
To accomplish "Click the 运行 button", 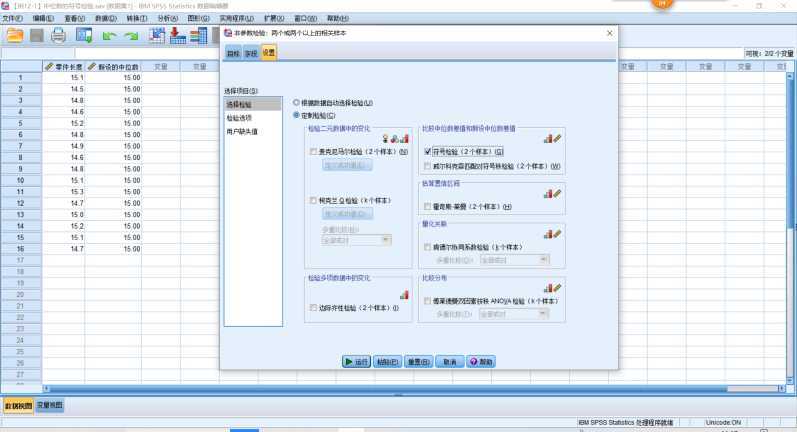I will pyautogui.click(x=356, y=362).
